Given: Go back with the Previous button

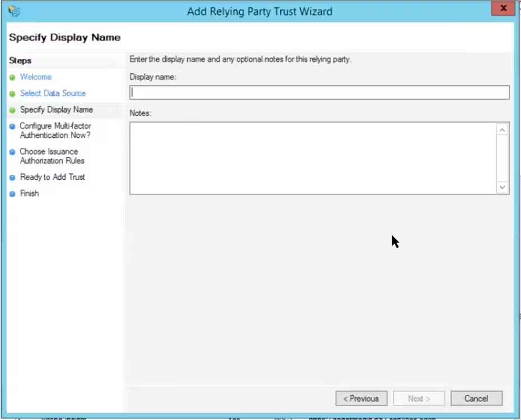Looking at the screenshot, I should point(361,398).
